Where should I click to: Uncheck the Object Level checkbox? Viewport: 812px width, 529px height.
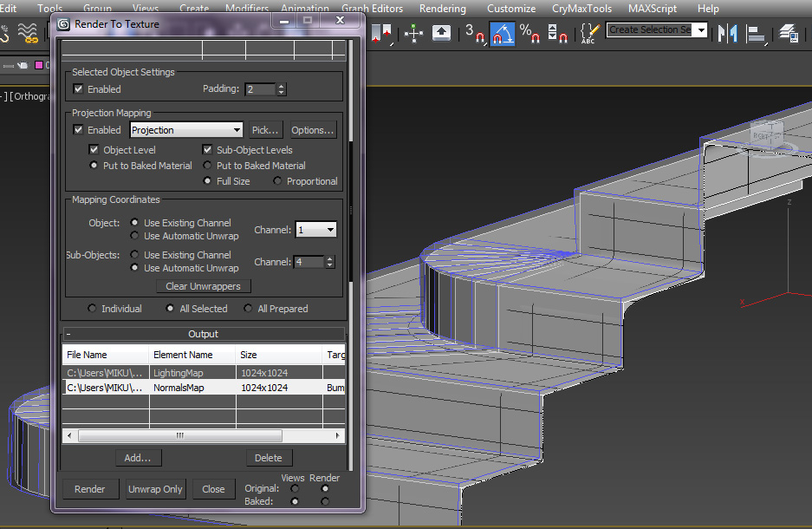pos(94,150)
